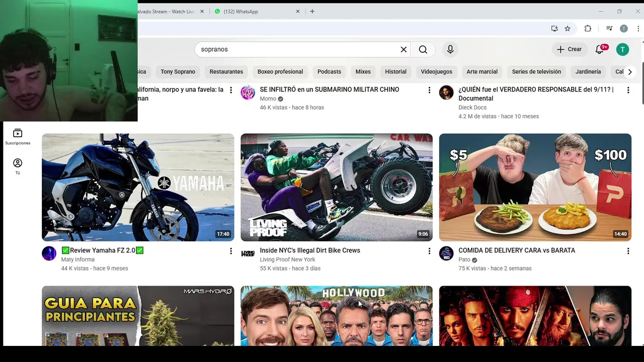Show more category chips with right arrow

coord(629,72)
